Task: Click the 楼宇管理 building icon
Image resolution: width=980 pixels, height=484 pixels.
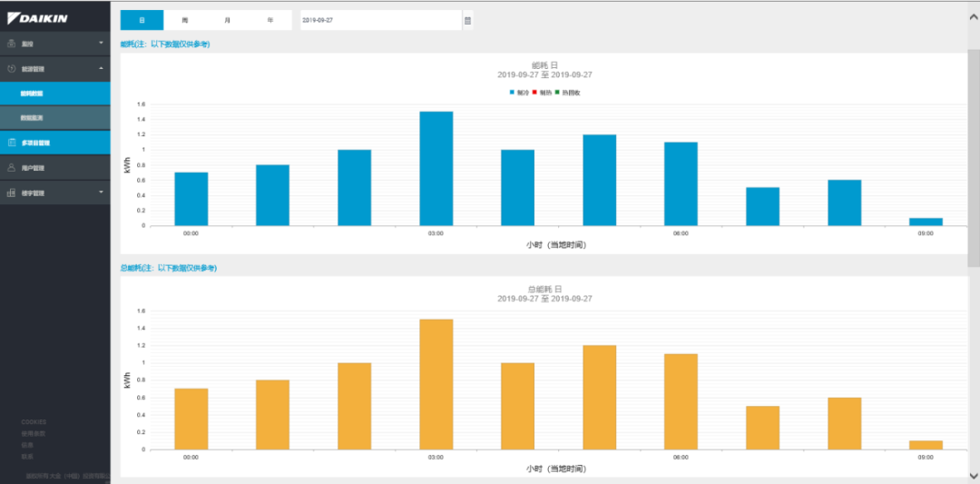Action: coord(12,193)
